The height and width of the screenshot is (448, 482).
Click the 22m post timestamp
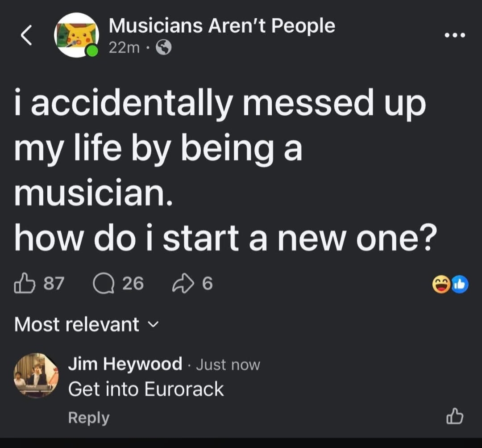[x=124, y=47]
